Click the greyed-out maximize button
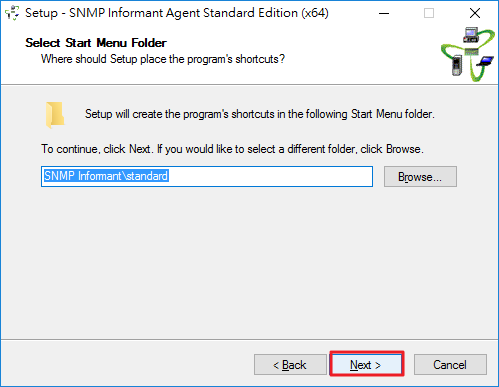This screenshot has width=499, height=387. [x=429, y=13]
